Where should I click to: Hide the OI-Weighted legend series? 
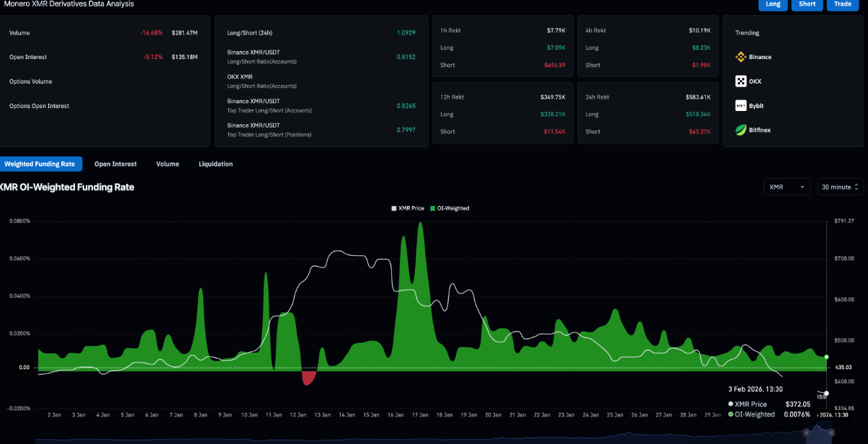click(450, 208)
